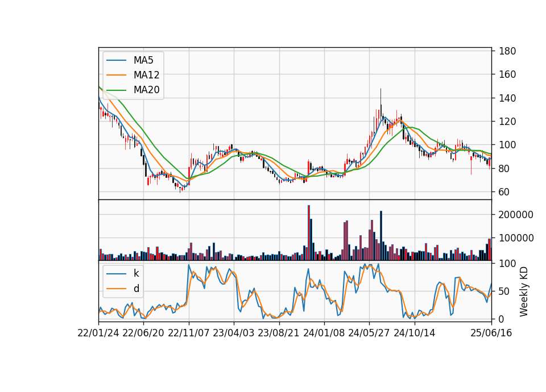This screenshot has width=546, height=392.
Task: Click the 23/04/03 date label
Action: click(x=234, y=333)
